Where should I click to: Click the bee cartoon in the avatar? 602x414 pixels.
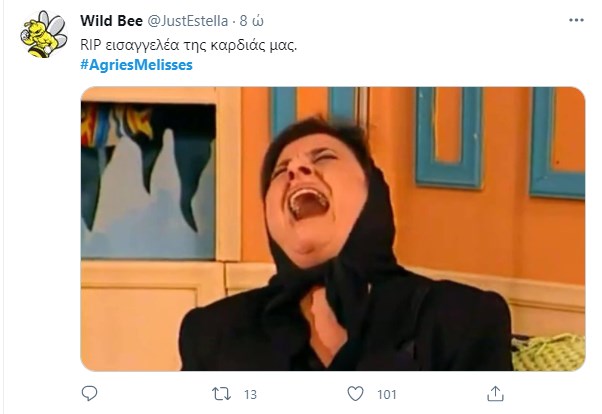click(45, 36)
